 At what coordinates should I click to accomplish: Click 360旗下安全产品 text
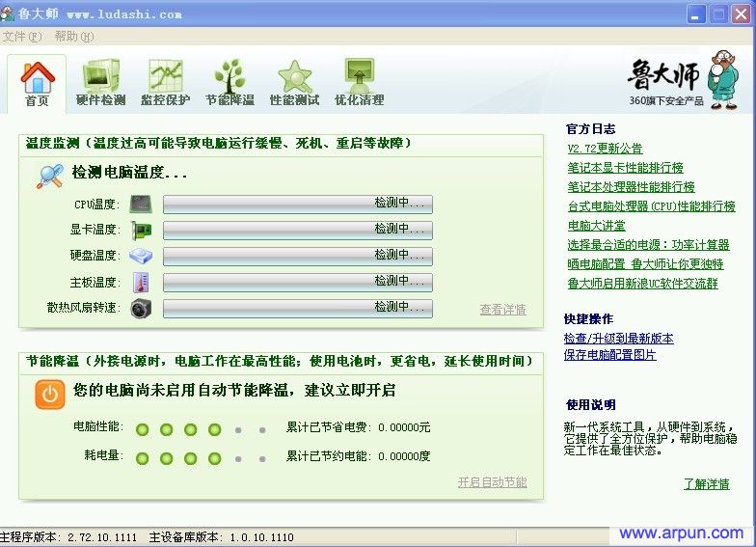[x=665, y=100]
